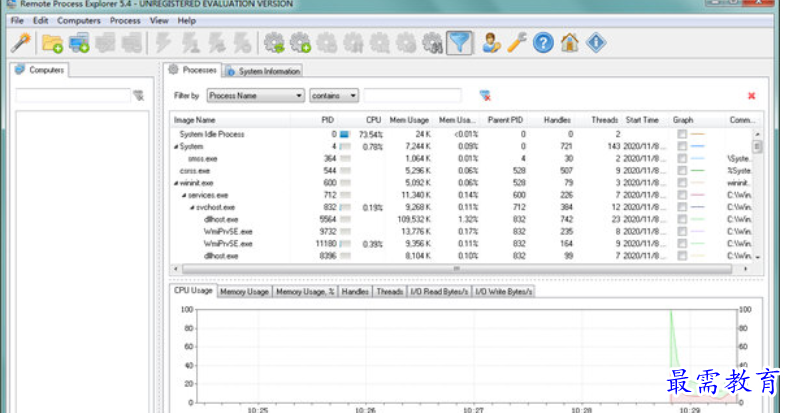The height and width of the screenshot is (413, 788).
Task: Check the graph checkbox for wininit.exe
Action: coord(681,183)
